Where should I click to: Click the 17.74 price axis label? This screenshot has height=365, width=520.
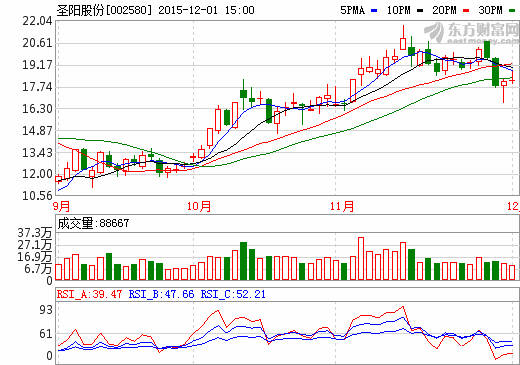(37, 87)
